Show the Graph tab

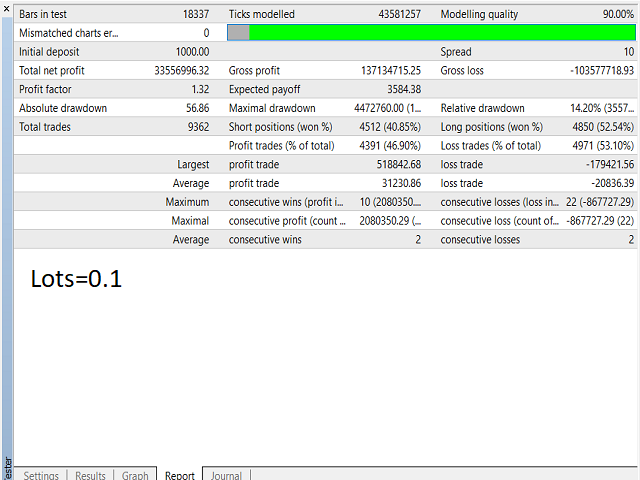point(135,475)
